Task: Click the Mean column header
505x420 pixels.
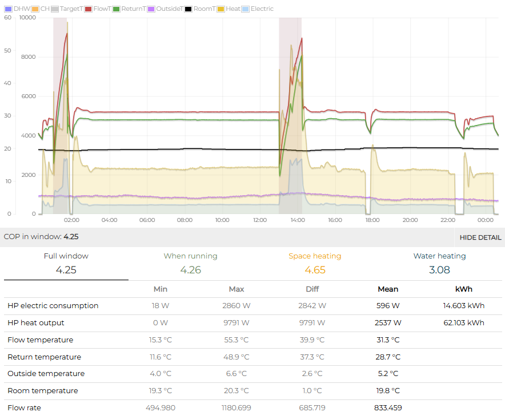Action: [x=388, y=289]
